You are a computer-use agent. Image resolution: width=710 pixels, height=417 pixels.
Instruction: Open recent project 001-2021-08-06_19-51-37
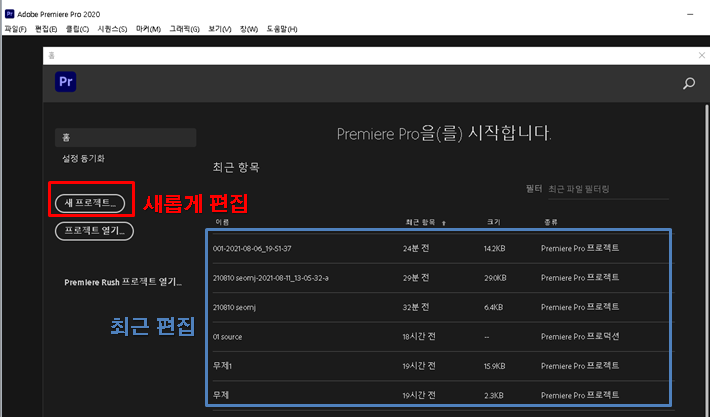[252, 249]
